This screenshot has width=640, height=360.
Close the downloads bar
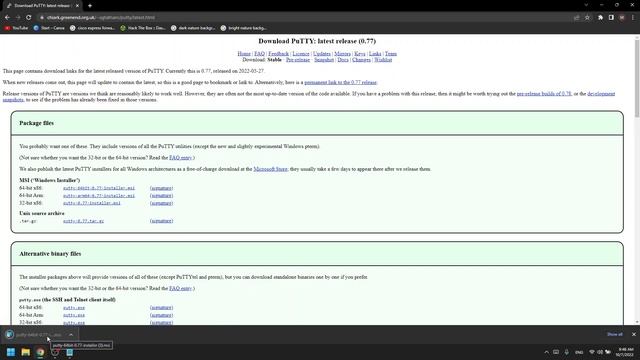click(x=633, y=334)
